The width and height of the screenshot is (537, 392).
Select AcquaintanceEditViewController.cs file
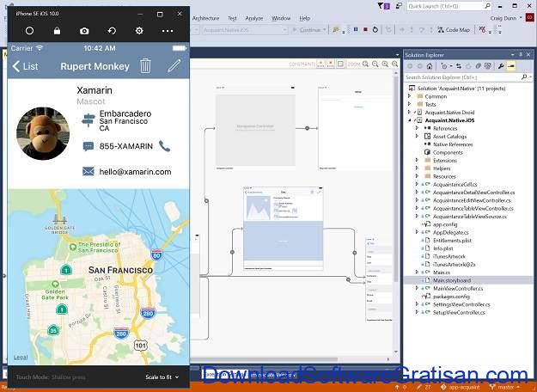(x=472, y=200)
